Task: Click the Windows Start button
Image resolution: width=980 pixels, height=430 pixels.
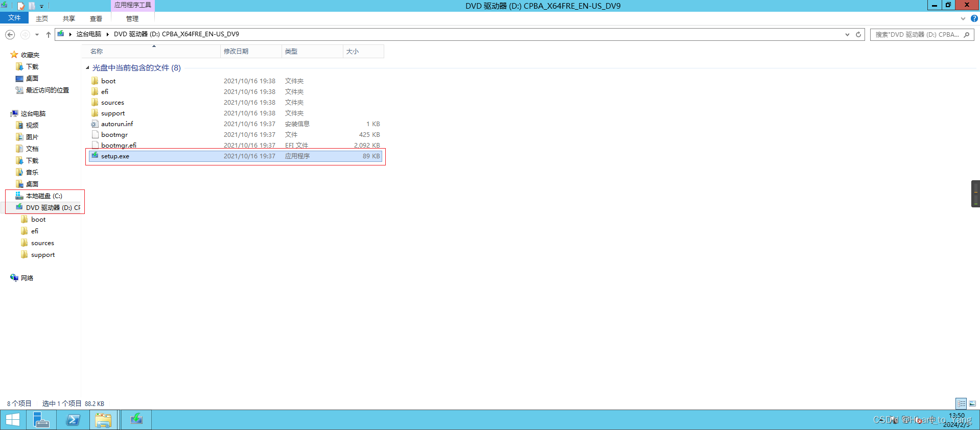Action: pyautogui.click(x=13, y=420)
